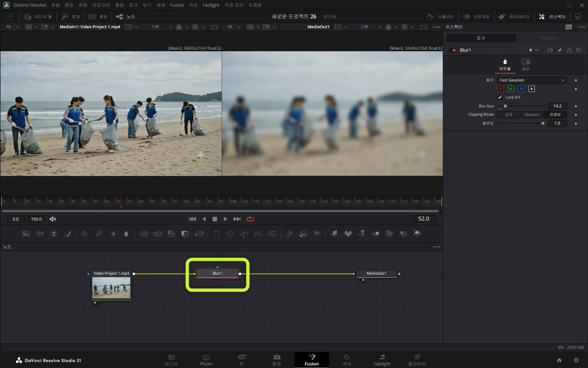Screen dimensions: 588x368
Task: Disable the Blur1 node enable switch
Action: (x=453, y=50)
